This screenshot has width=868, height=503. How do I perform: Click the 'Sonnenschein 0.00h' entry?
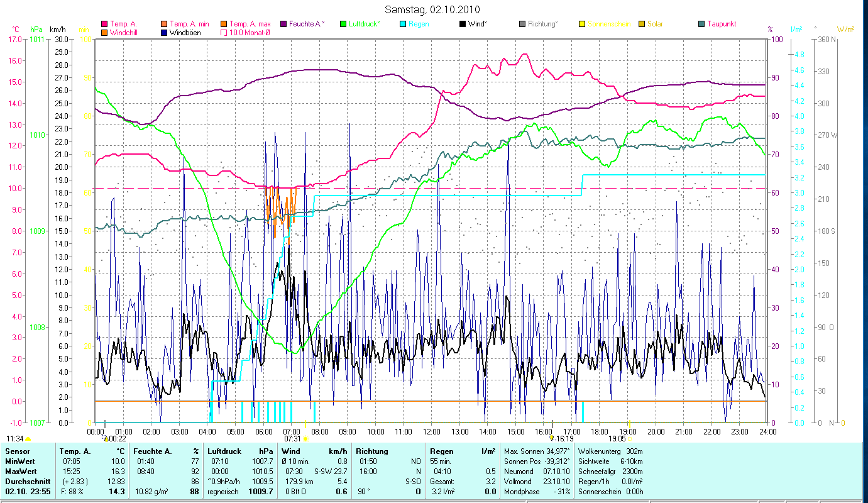[610, 492]
